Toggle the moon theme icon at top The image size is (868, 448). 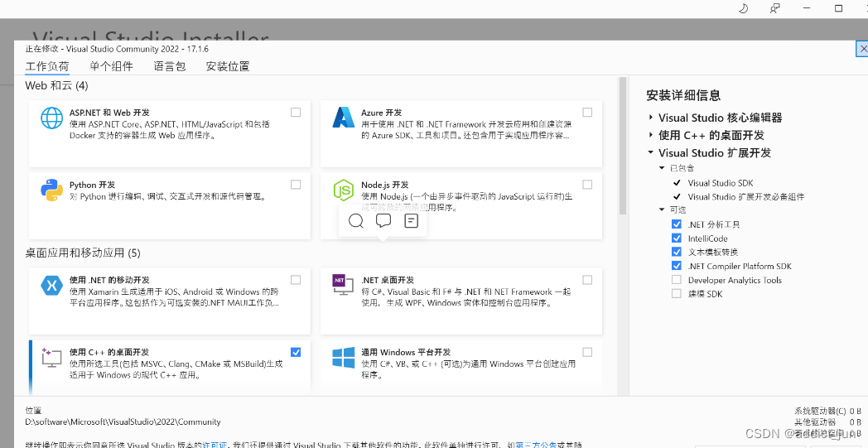744,8
